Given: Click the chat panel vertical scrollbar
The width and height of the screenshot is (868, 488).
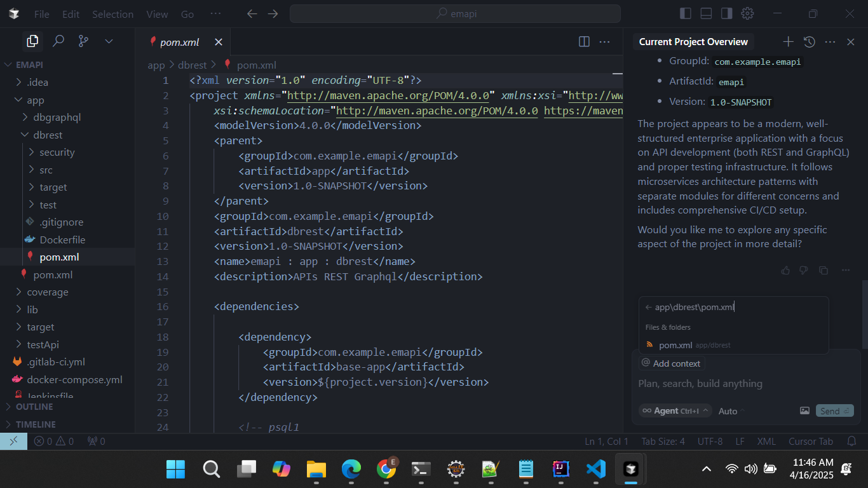Looking at the screenshot, I should pyautogui.click(x=864, y=314).
